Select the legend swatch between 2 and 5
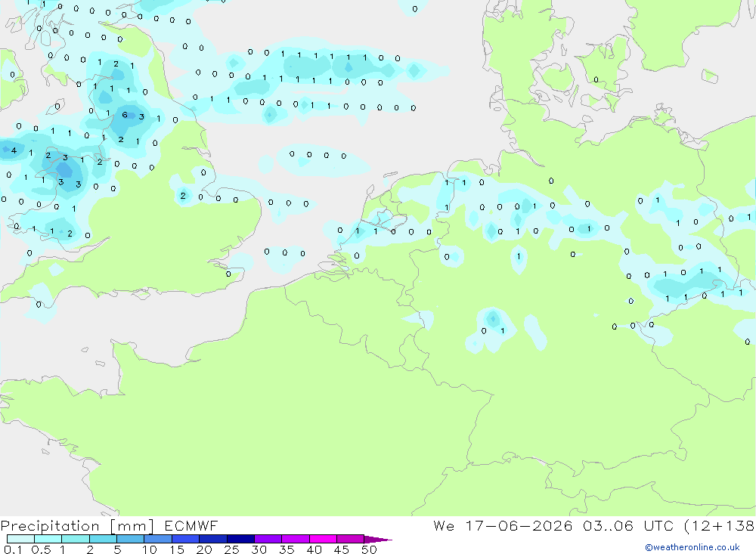Screen dimensions: 756x554 [103, 539]
